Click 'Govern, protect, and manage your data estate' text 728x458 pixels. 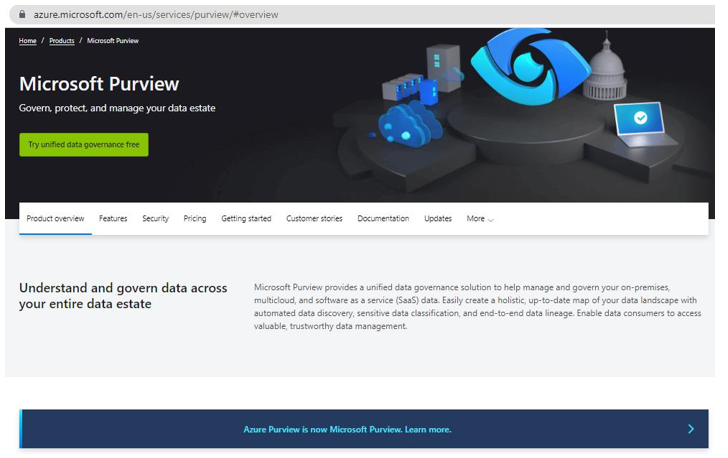point(117,108)
